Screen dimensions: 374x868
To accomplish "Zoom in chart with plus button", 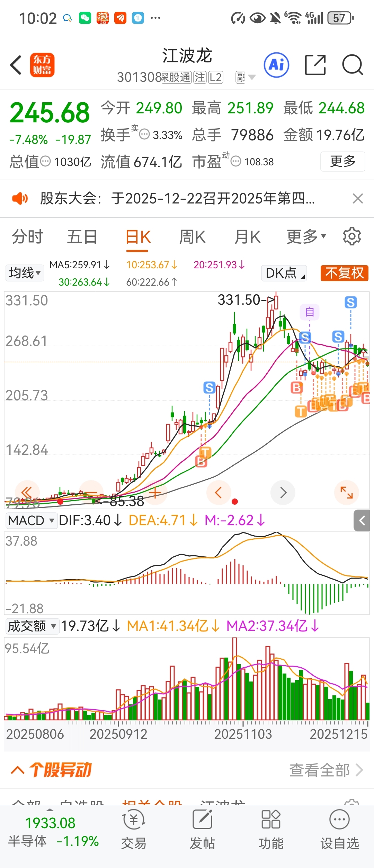I will (x=155, y=492).
